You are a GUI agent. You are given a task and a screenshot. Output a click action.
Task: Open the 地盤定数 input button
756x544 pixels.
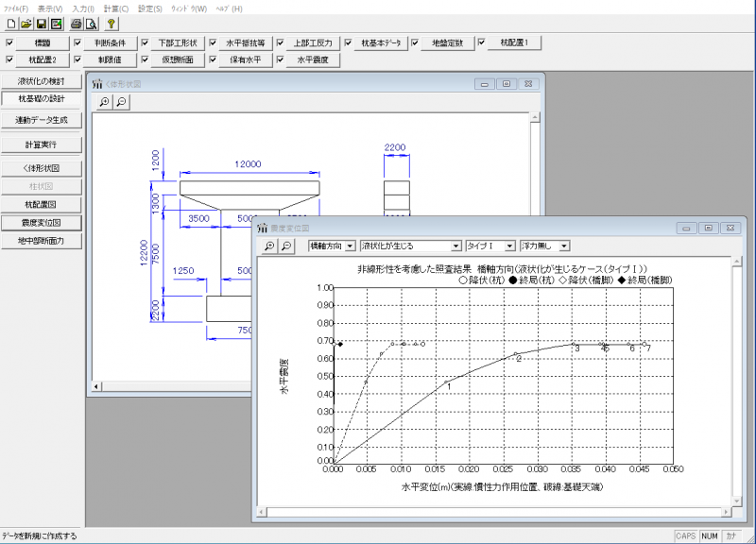tap(447, 42)
